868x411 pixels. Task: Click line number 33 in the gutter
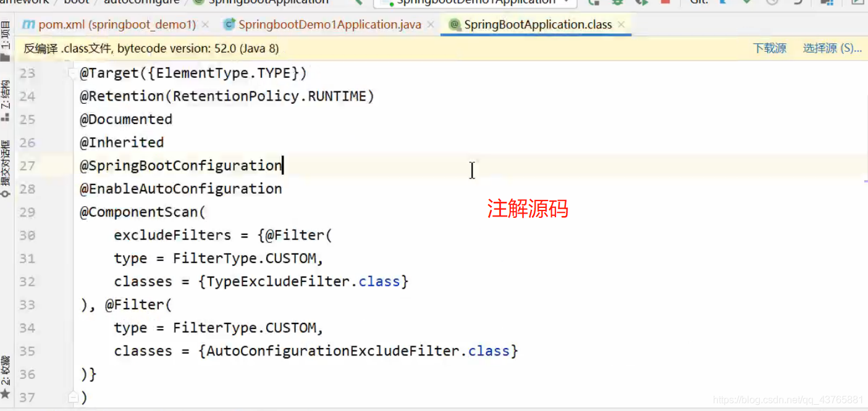pos(27,305)
